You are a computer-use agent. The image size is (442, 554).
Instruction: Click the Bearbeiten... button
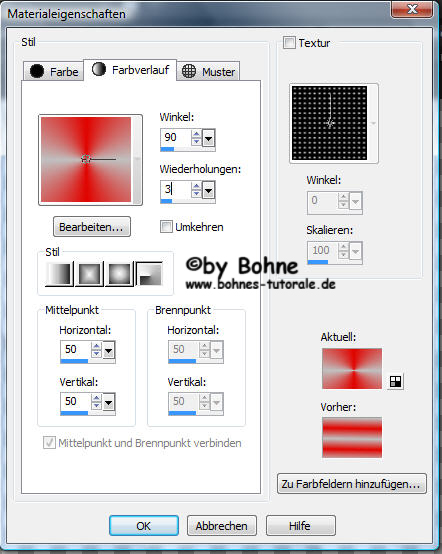[92, 226]
